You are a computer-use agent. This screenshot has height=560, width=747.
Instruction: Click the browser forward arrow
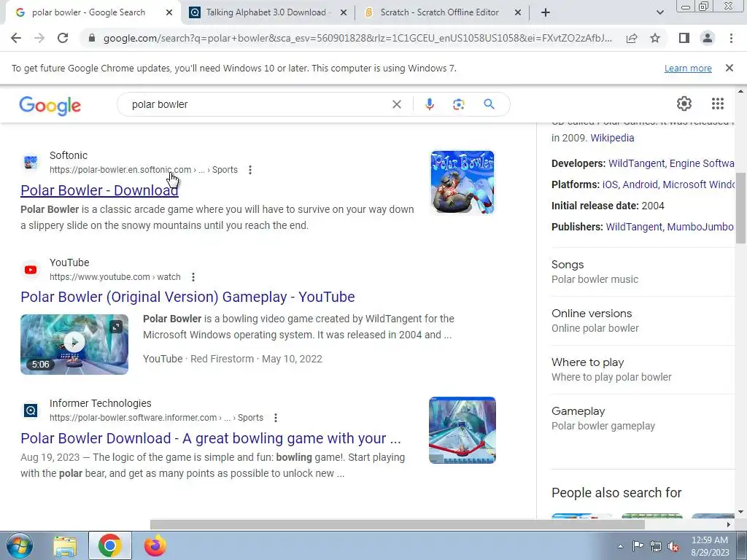click(39, 38)
